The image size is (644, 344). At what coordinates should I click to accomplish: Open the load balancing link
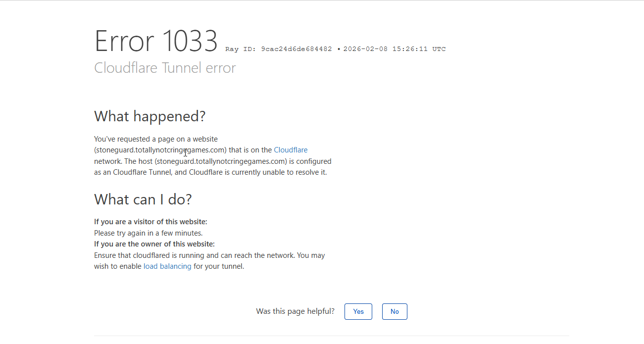[167, 266]
